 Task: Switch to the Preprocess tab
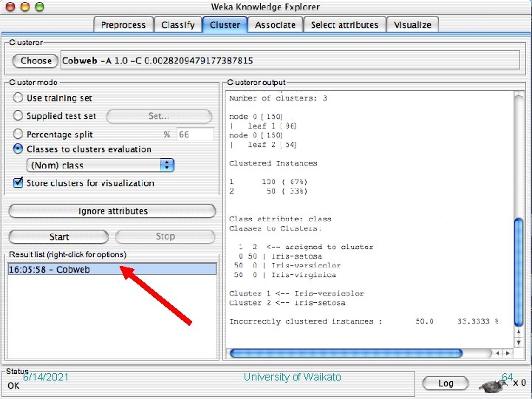click(123, 25)
